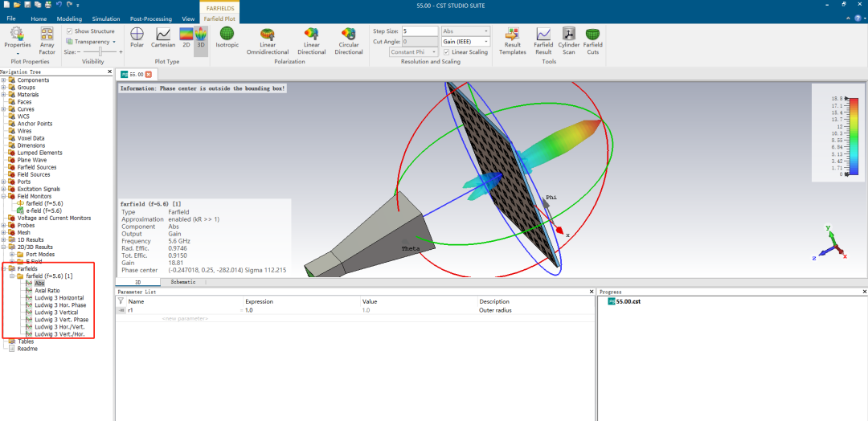Viewport: 868px width, 421px height.
Task: Open the Readme tree item
Action: (27, 349)
